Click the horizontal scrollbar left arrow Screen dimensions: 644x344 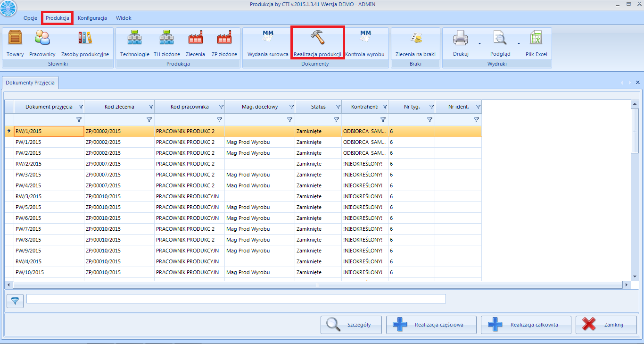point(8,285)
